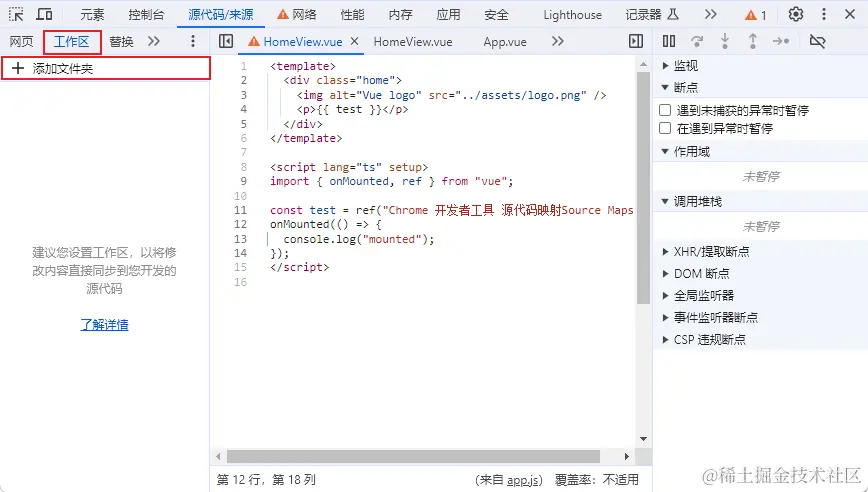
Task: Click the editor vertical scrollbar thumb
Action: 643,188
